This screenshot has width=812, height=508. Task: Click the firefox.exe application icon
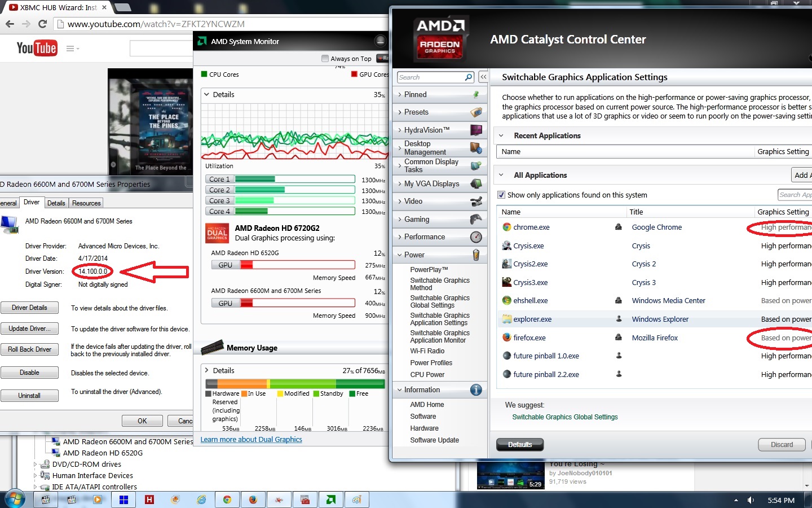pos(506,338)
